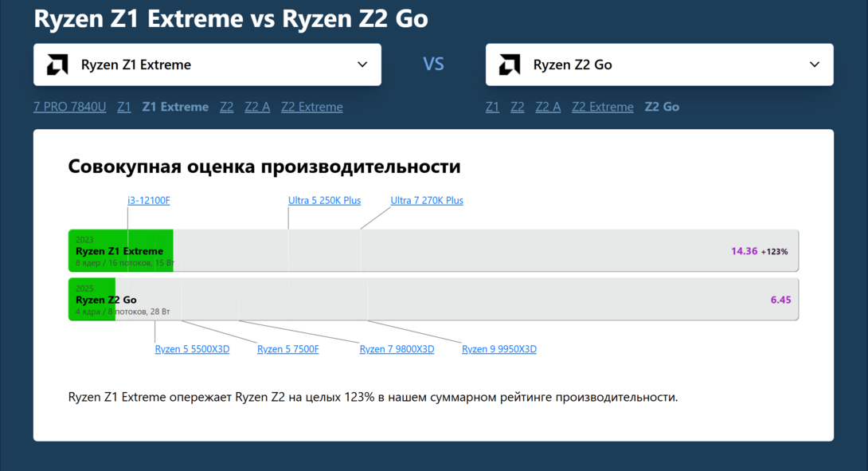Select Z1 Extreme in the left processor list
Viewport: 868px width, 471px height.
pyautogui.click(x=175, y=107)
